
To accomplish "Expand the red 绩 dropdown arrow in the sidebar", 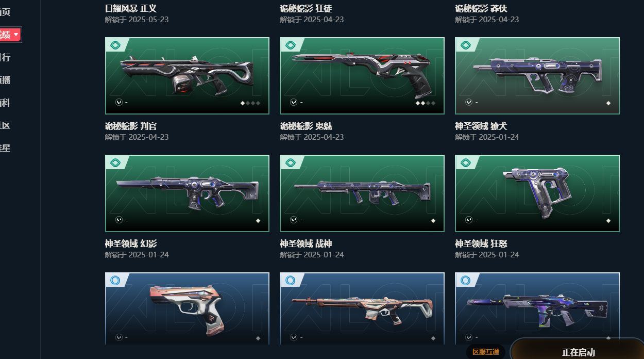I will pyautogui.click(x=16, y=35).
